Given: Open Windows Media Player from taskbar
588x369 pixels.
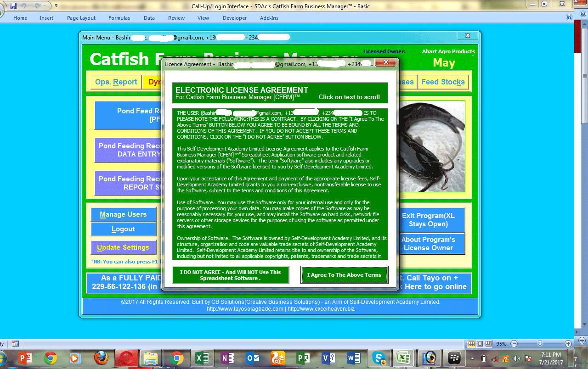Looking at the screenshot, I should 74,358.
